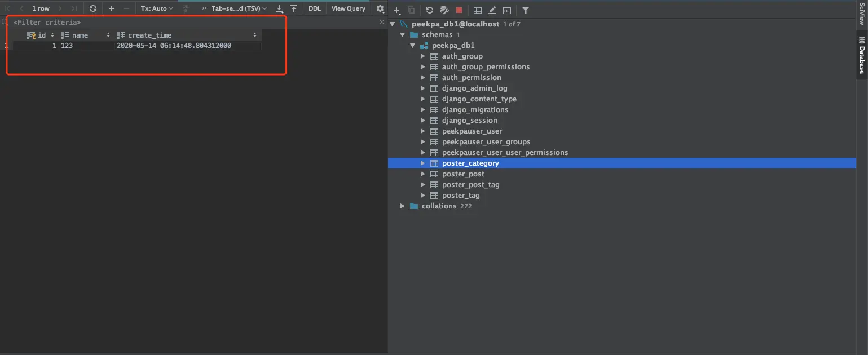Select the poster_post table
The width and height of the screenshot is (868, 355).
(463, 174)
